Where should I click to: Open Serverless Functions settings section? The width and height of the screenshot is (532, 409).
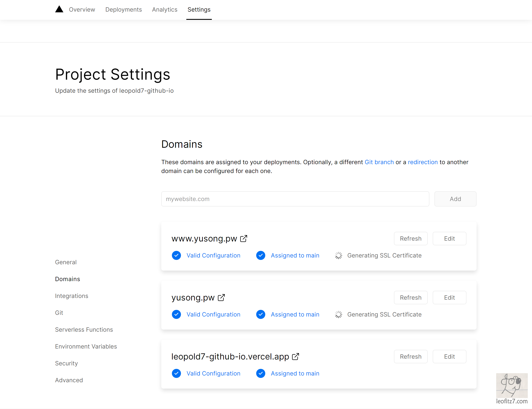click(84, 330)
